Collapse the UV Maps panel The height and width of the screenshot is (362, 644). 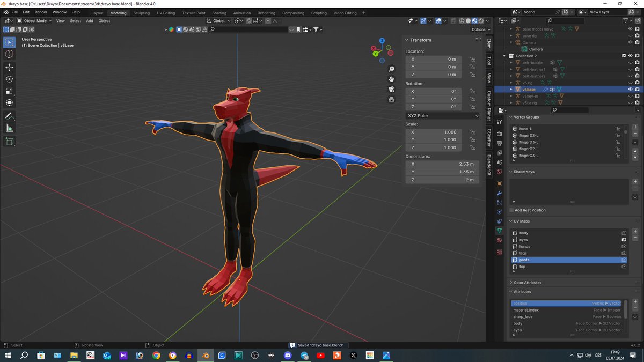click(510, 221)
